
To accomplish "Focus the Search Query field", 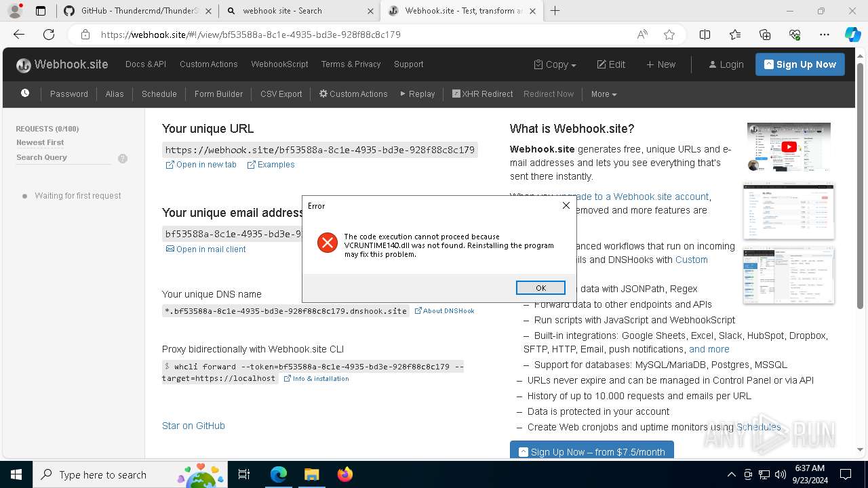I will pos(64,157).
